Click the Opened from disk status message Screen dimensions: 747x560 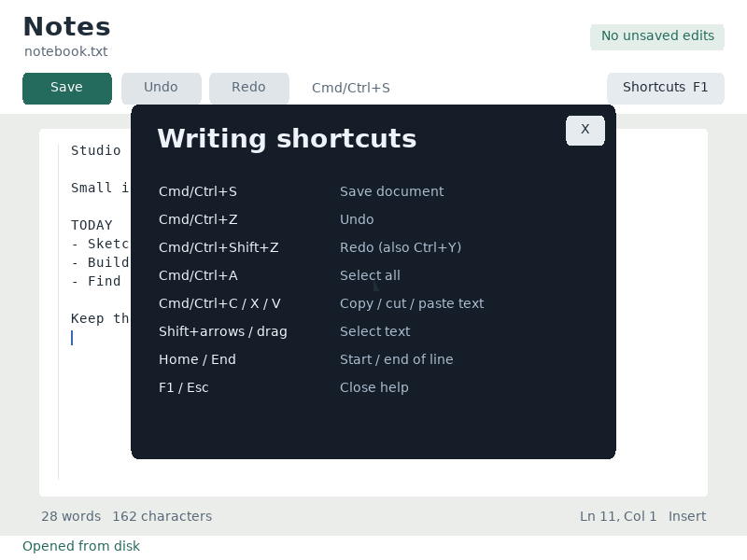tap(81, 546)
